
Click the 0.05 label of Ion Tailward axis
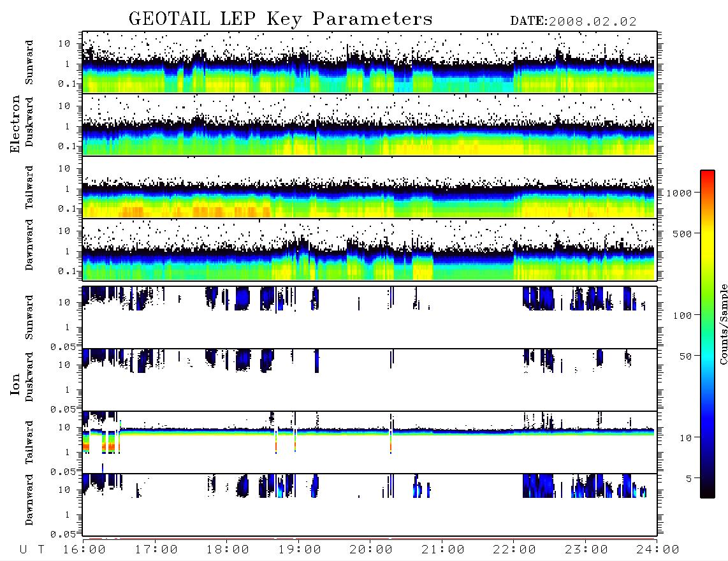[x=63, y=471]
